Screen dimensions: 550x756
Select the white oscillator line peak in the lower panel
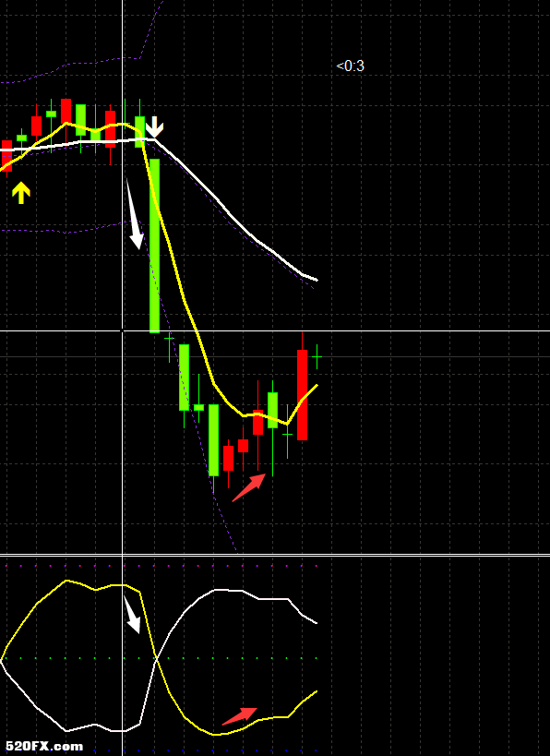(221, 590)
